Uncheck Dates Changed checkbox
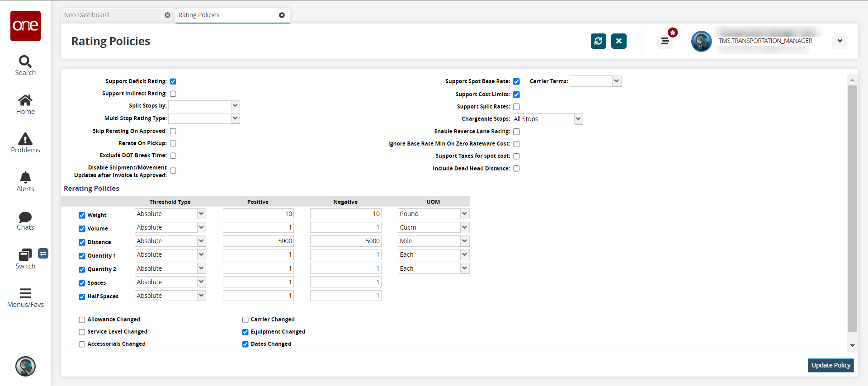 point(245,344)
